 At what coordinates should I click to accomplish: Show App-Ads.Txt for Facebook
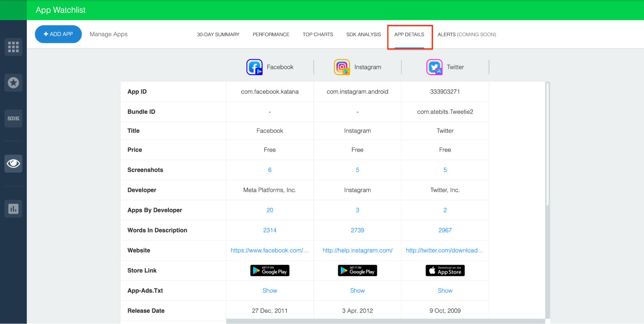pos(270,291)
